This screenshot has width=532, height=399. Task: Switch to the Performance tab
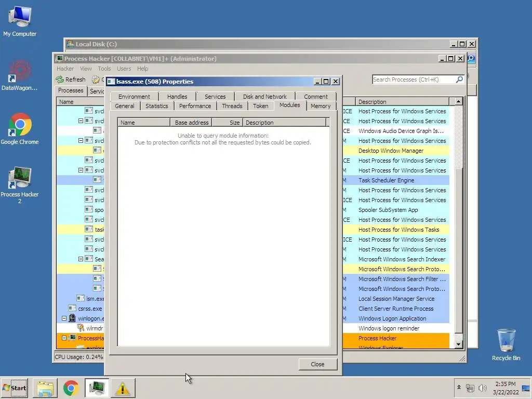(x=195, y=106)
